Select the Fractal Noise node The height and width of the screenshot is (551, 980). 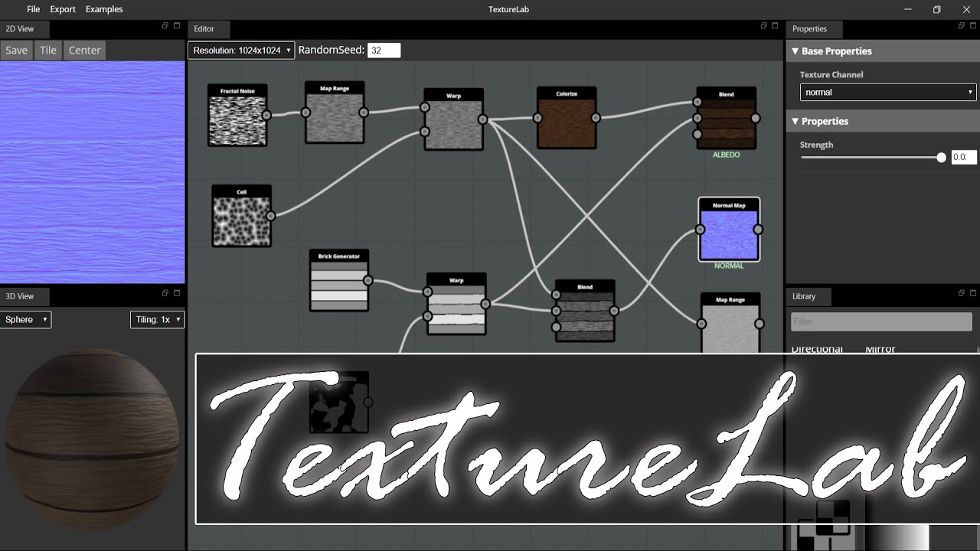(237, 116)
